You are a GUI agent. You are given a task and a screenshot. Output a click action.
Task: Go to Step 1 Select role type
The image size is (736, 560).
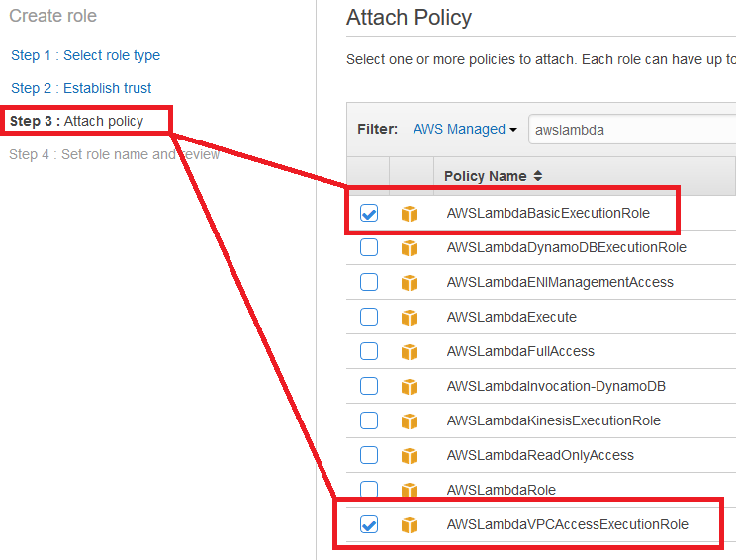coord(85,55)
